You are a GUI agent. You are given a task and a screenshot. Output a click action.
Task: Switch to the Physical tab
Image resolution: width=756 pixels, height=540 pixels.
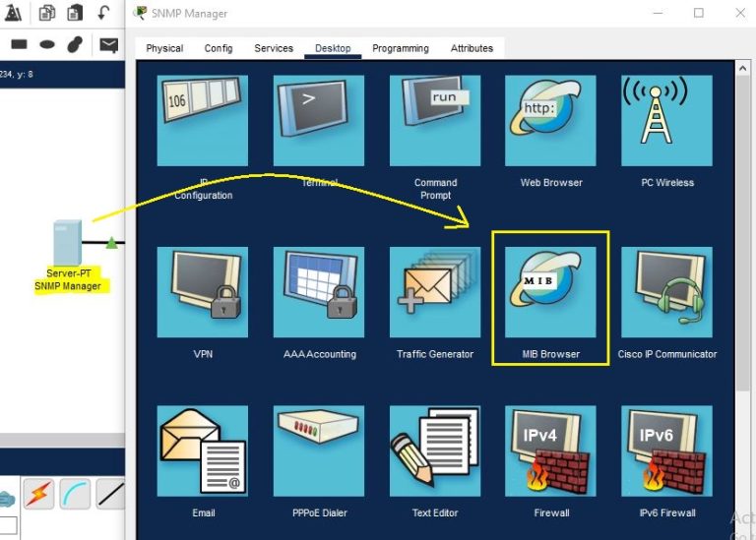coord(164,48)
